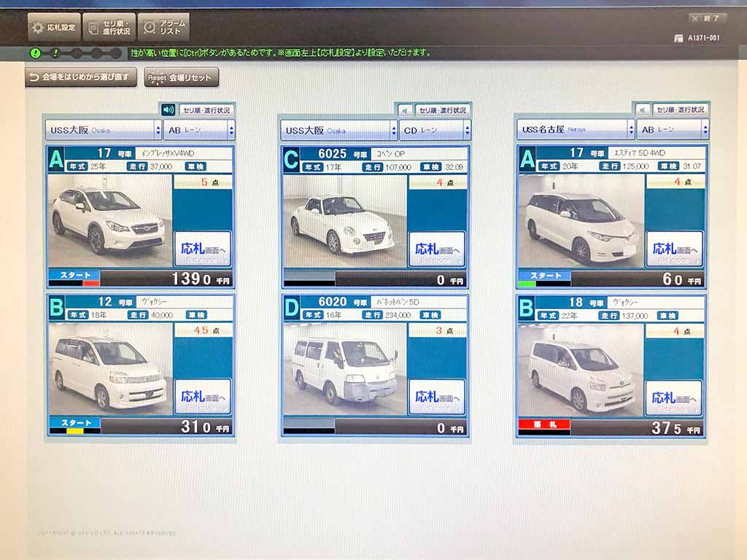747x560 pixels.
Task: Enable sound for the USS名古屋 panel
Action: pos(642,109)
